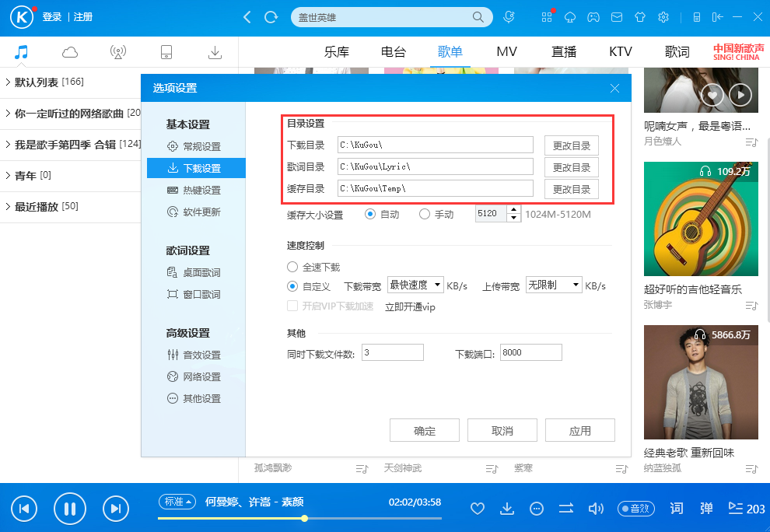
Task: Favorite the current song with heart icon
Action: click(x=478, y=509)
